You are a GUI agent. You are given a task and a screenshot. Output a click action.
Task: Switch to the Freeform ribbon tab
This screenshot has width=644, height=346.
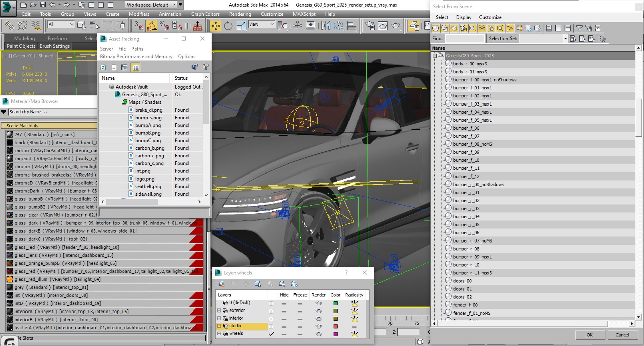[57, 38]
